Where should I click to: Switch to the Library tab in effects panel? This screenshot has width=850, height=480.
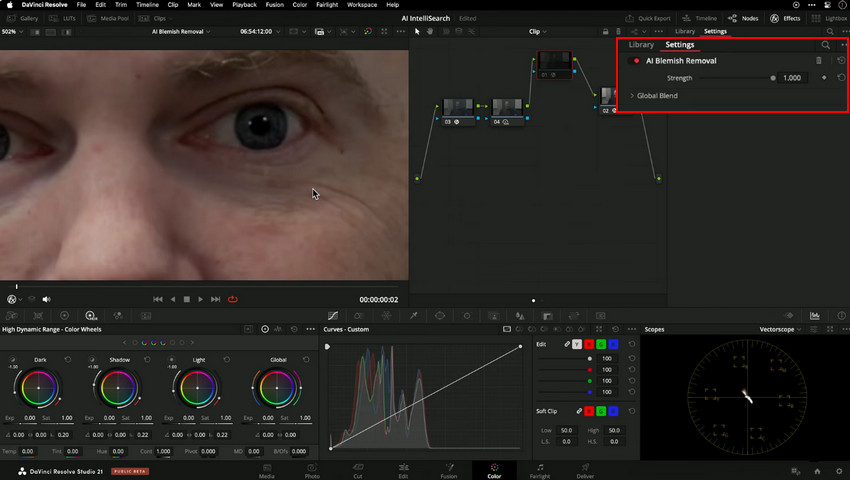pos(641,45)
